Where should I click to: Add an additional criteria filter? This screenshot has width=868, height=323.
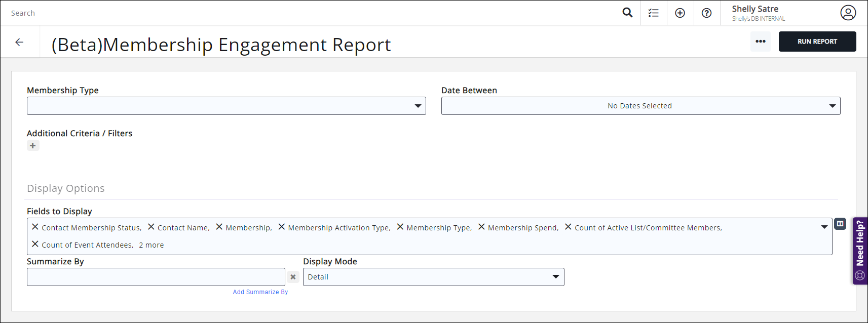(x=33, y=146)
